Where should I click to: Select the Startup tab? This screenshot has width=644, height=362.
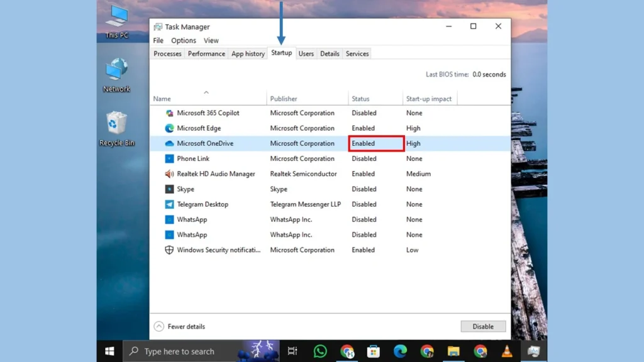point(281,53)
